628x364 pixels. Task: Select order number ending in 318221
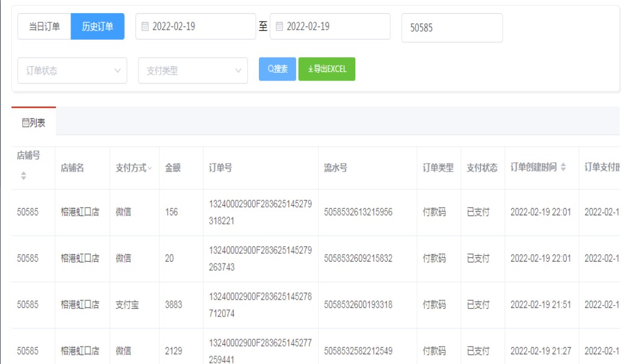[x=260, y=212]
